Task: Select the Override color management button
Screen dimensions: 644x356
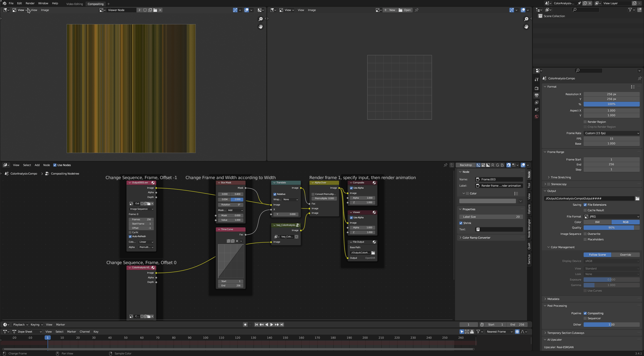Action: (625, 255)
